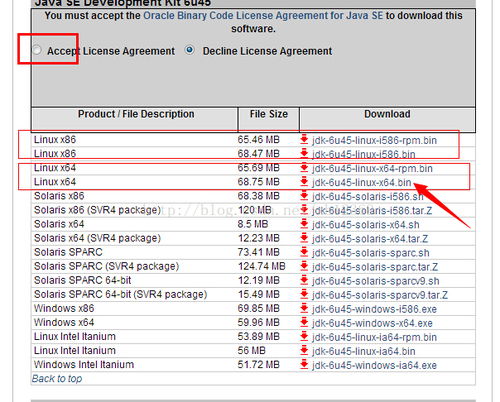The height and width of the screenshot is (402, 500).
Task: Click the '124.74 MB' file size cell
Action: pyautogui.click(x=262, y=266)
